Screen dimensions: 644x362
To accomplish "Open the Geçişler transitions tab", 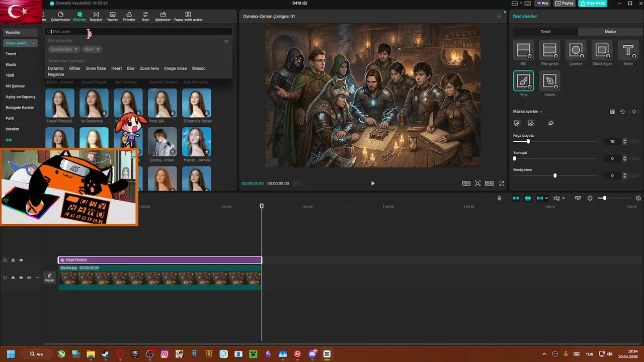I will tap(96, 17).
